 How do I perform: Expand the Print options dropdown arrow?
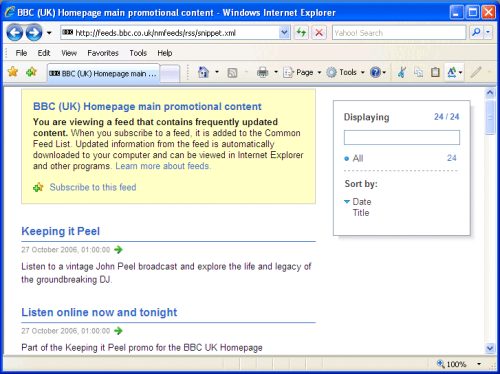click(x=276, y=72)
